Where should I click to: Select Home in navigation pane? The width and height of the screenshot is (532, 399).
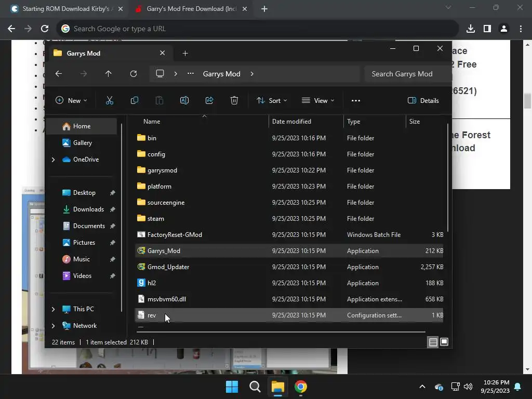[x=82, y=126]
